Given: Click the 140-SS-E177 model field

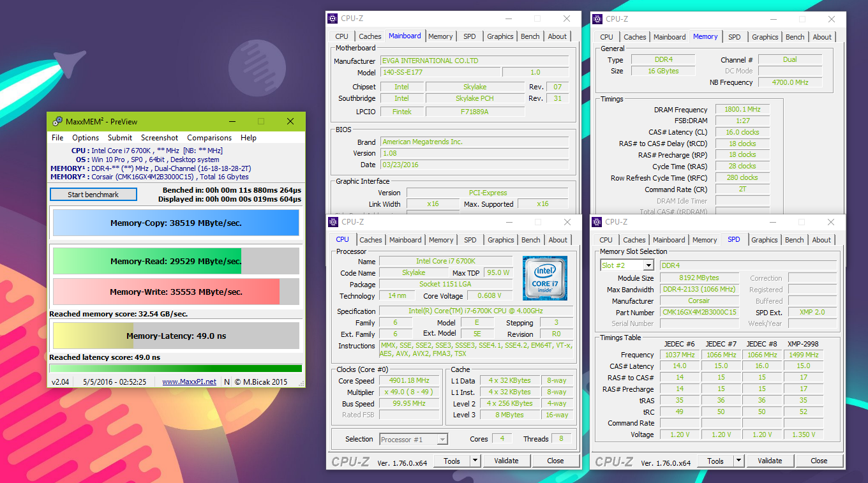Looking at the screenshot, I should [x=440, y=72].
